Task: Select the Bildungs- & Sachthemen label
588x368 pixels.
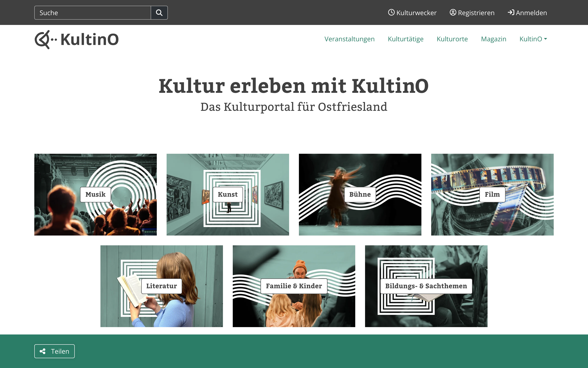Action: (x=426, y=286)
